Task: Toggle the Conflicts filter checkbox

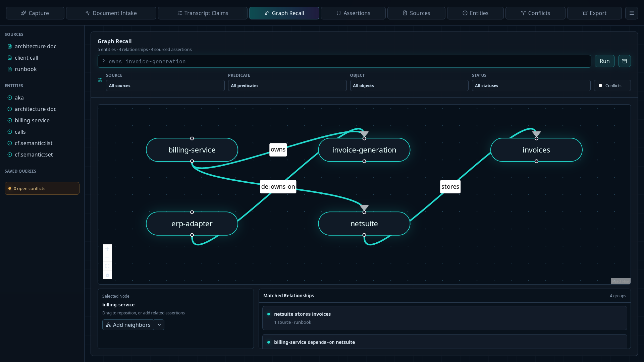Action: tap(600, 85)
